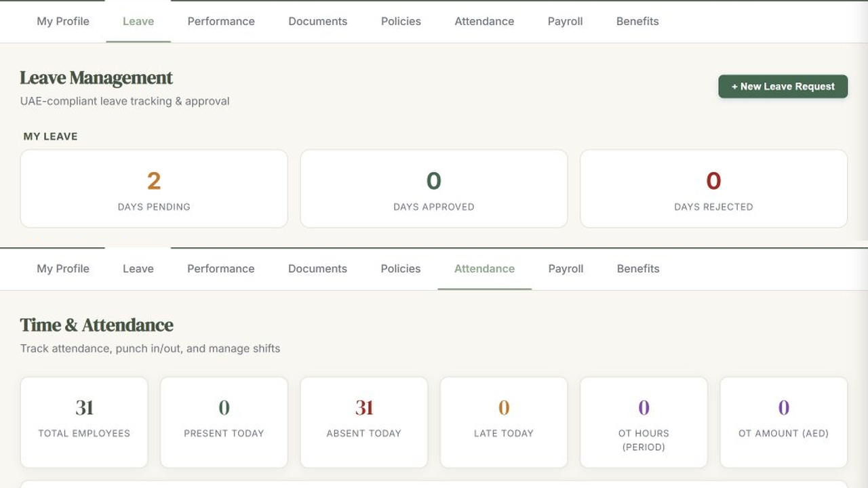868x488 pixels.
Task: Click 'UAE-compliant leave tracking & approval' subtitle
Action: [x=125, y=101]
